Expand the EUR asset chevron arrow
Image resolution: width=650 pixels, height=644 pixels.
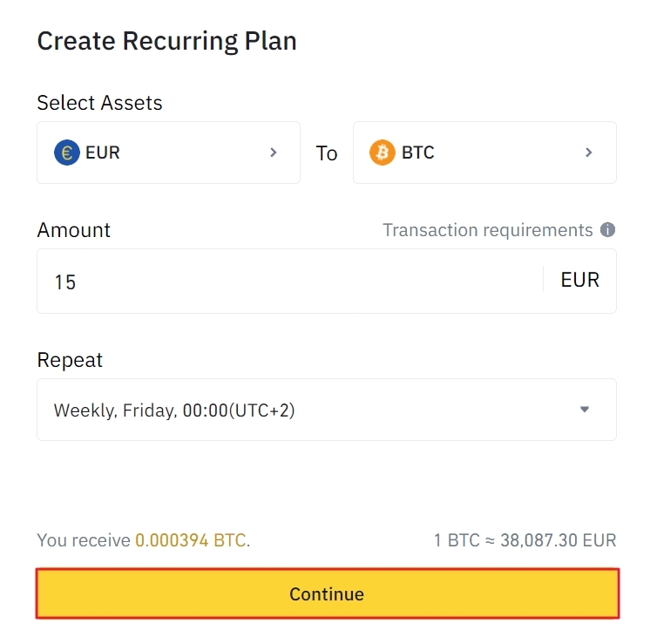274,153
